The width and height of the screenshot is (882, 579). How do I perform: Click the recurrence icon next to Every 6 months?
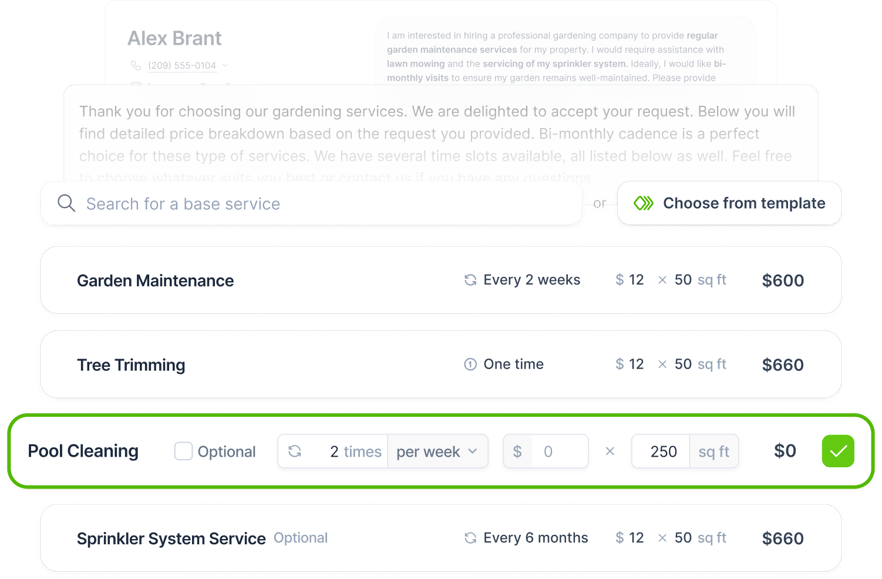tap(470, 538)
